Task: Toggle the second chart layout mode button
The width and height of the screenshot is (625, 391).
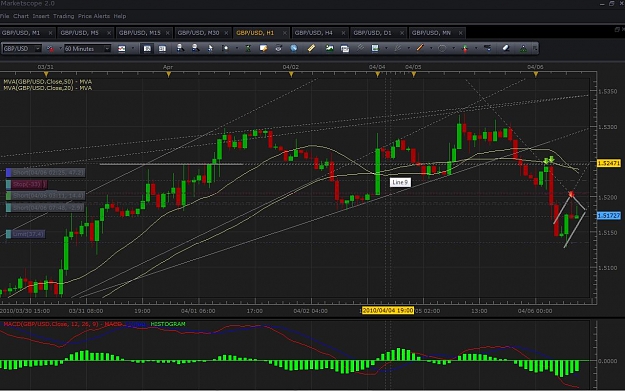Action: [162, 49]
